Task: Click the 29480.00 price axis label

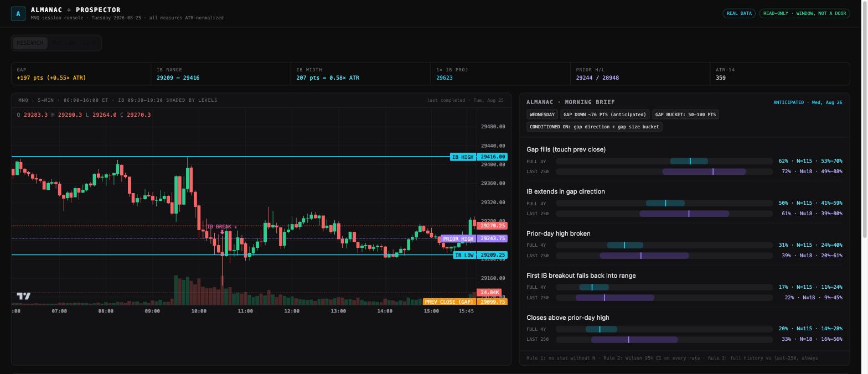Action: point(493,127)
